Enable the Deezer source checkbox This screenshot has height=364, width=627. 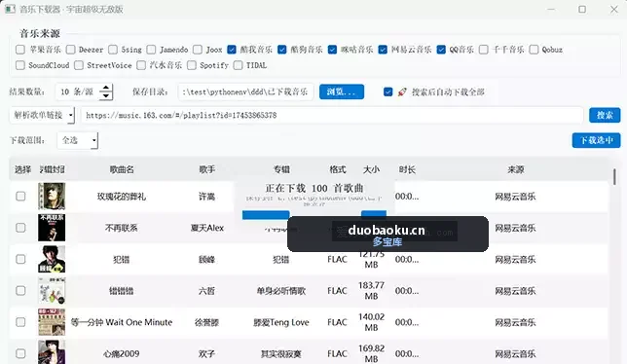(71, 50)
